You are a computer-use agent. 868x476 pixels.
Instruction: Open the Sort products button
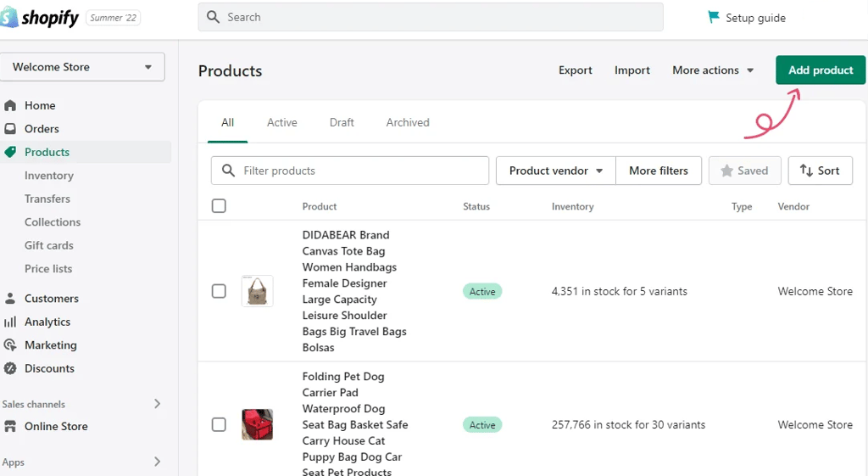point(820,171)
